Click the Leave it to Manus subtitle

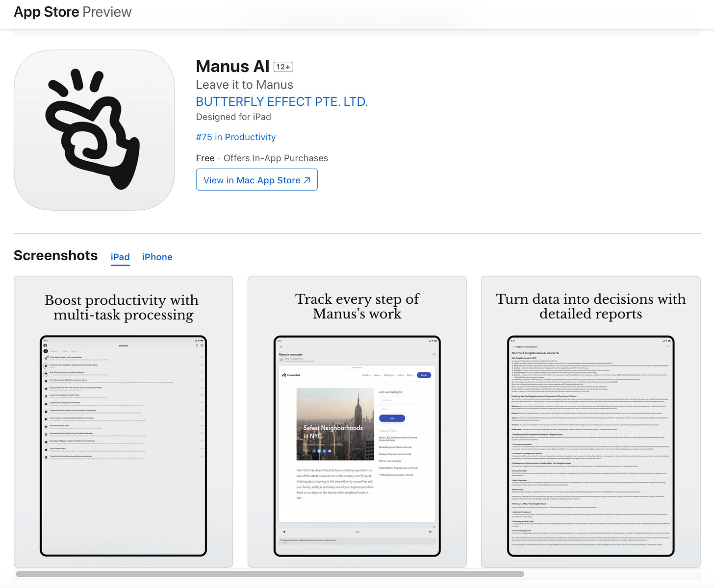(x=244, y=85)
